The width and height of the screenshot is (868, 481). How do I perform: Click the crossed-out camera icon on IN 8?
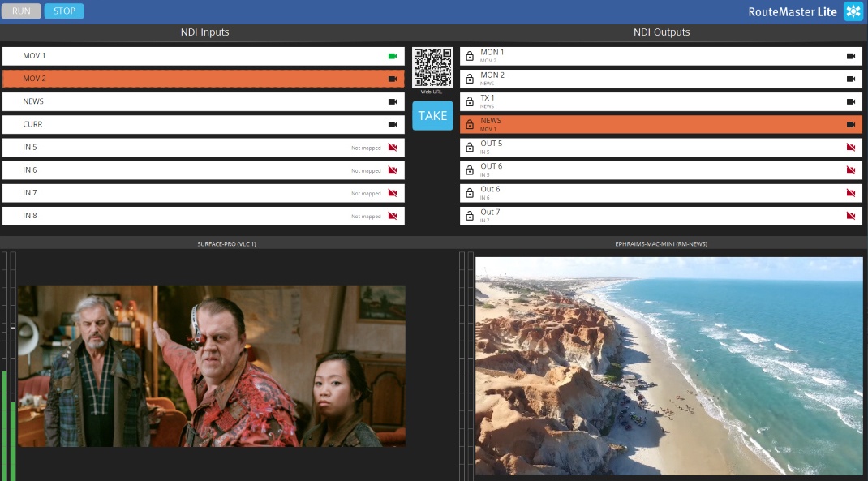[393, 216]
